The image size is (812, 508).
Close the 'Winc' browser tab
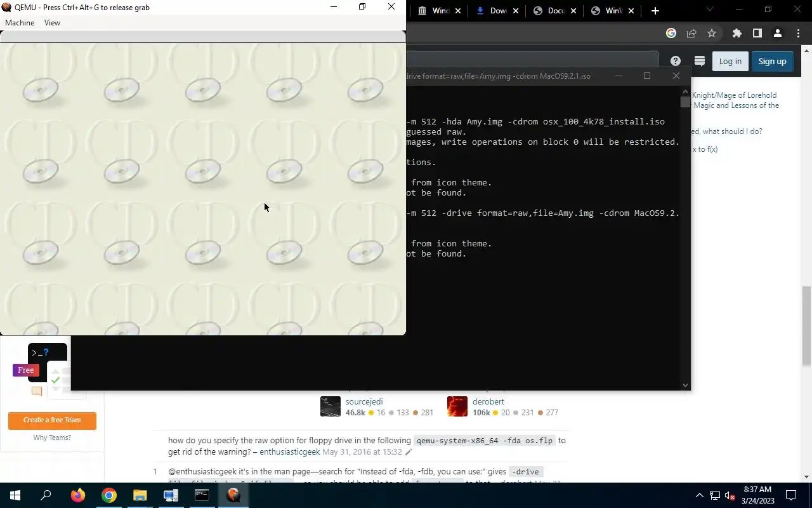click(458, 11)
